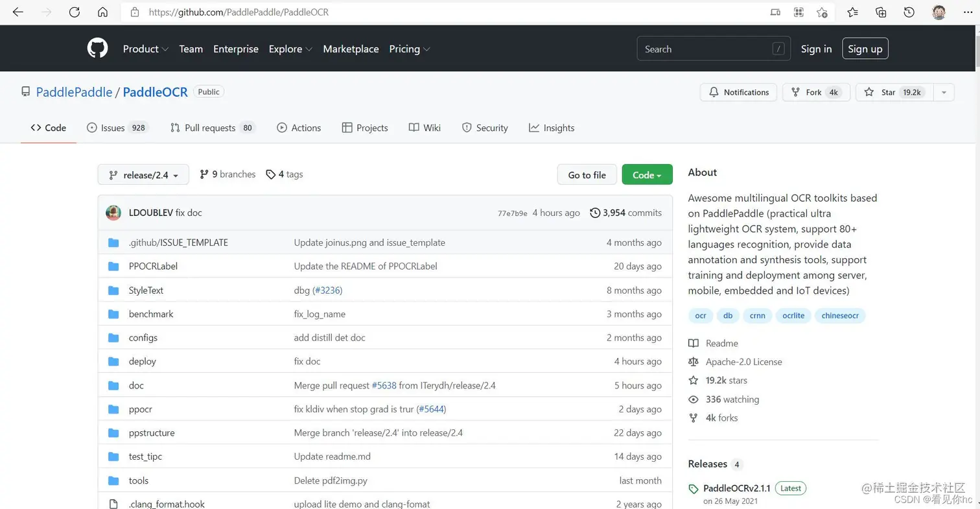
Task: Click LDOUBLEV committer avatar
Action: pyautogui.click(x=113, y=213)
